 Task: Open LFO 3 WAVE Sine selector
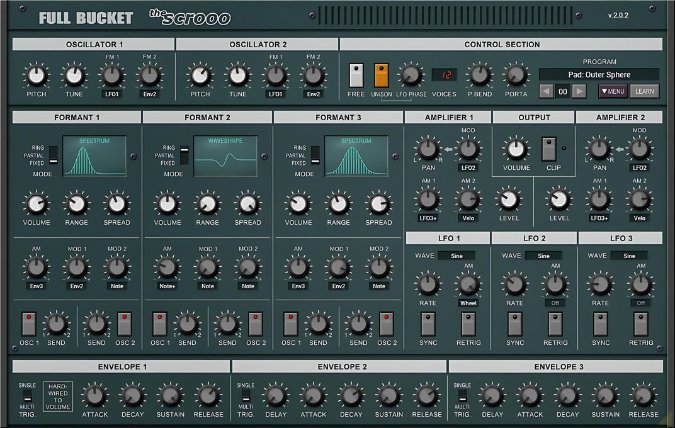point(629,256)
